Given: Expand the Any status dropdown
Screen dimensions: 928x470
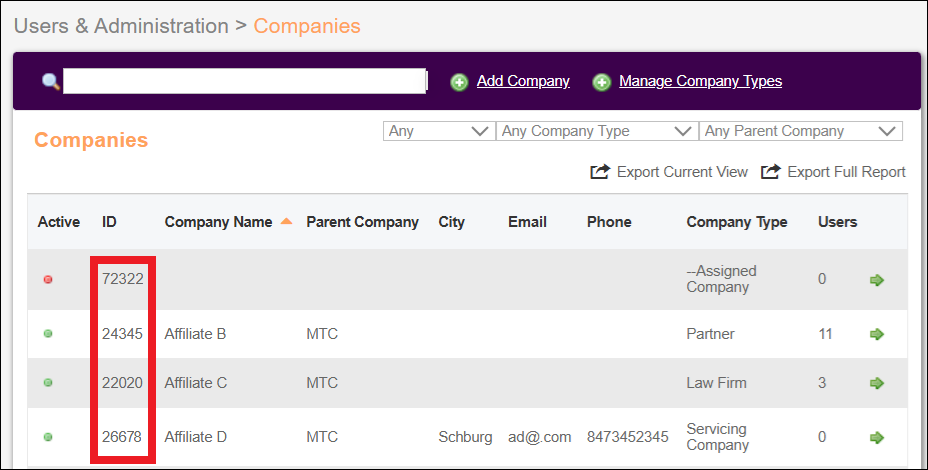Looking at the screenshot, I should coord(439,131).
